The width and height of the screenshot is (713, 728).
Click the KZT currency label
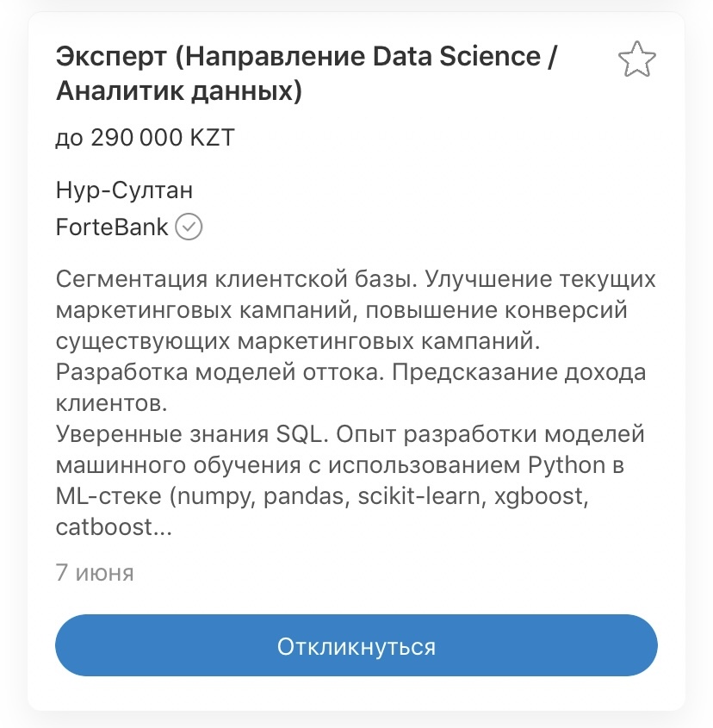(213, 138)
